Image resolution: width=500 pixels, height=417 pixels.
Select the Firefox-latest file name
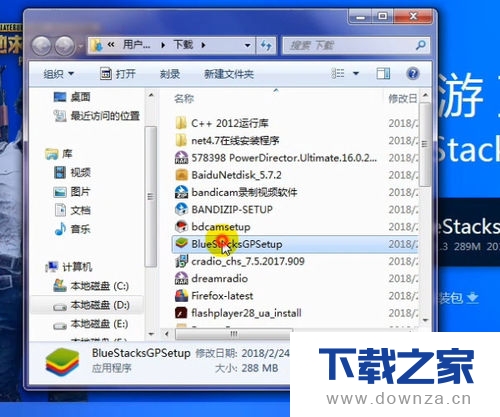(x=222, y=296)
